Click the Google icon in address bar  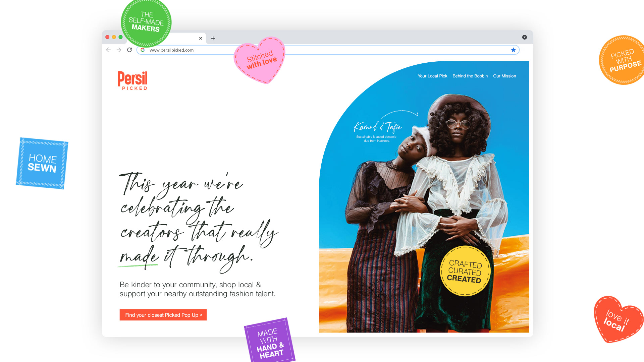coord(143,50)
